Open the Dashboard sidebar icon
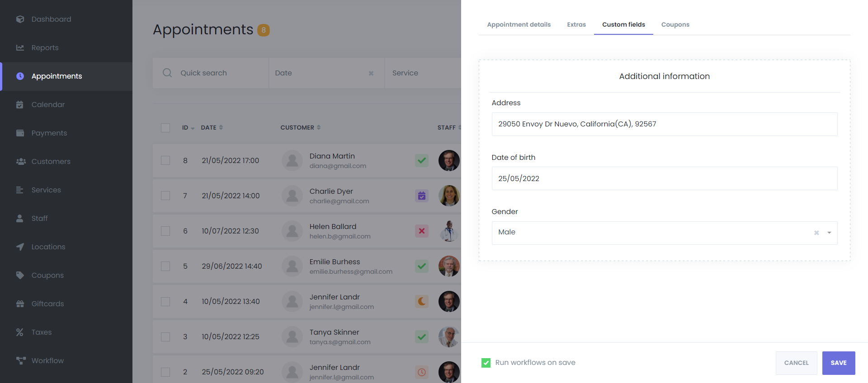 pyautogui.click(x=20, y=19)
